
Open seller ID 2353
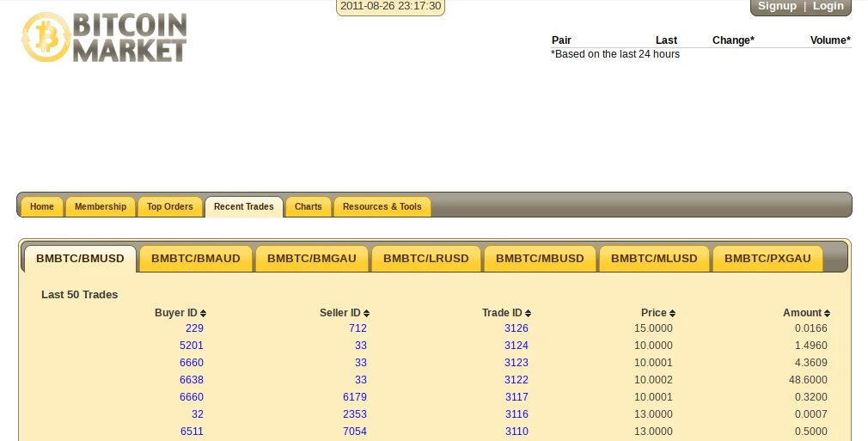[x=355, y=414]
